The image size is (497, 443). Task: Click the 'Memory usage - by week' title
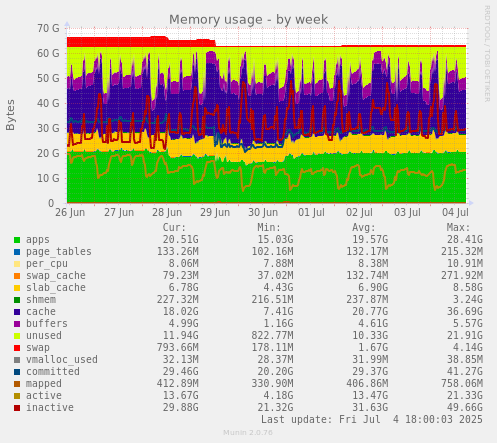click(x=248, y=20)
